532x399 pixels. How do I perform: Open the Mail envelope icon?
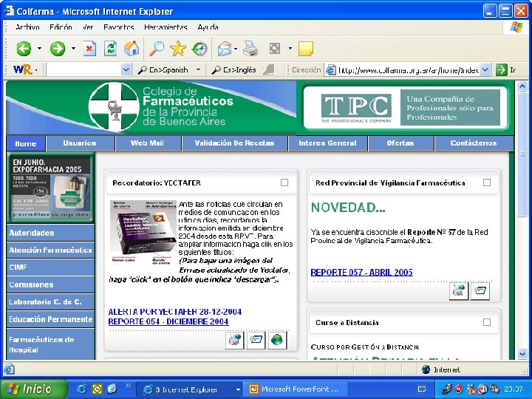(225, 49)
